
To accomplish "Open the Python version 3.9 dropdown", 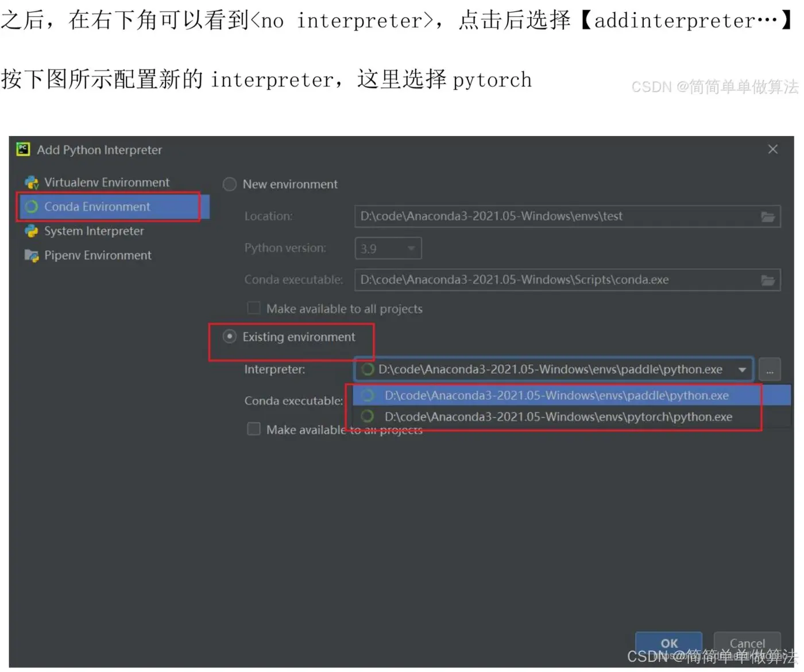I will coord(388,249).
